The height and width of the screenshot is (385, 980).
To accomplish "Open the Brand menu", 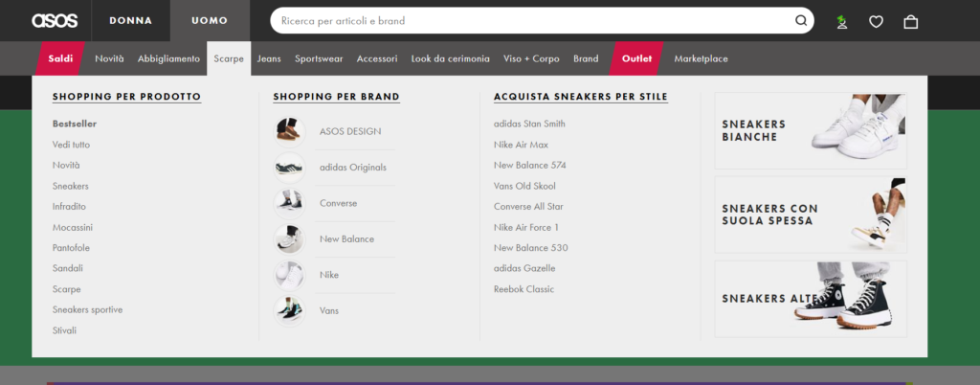I will click(x=586, y=58).
